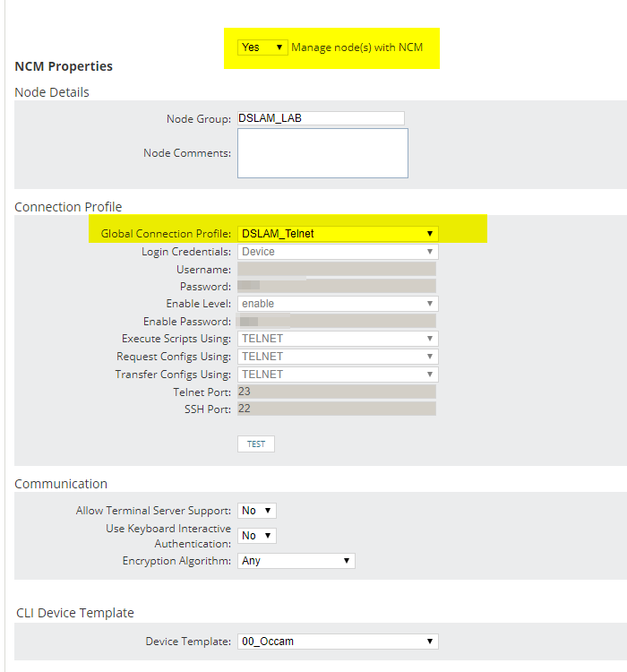The image size is (627, 672).
Task: Click the CLI Device Template section title
Action: point(75,613)
